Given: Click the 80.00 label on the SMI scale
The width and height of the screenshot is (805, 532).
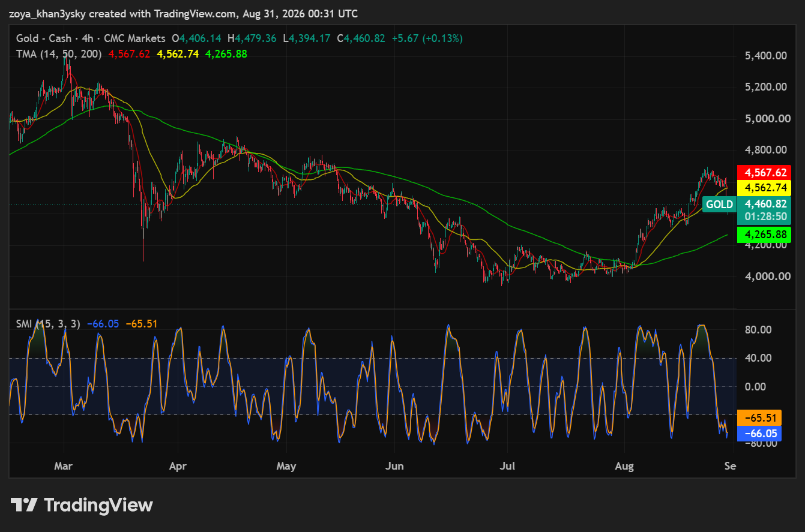Looking at the screenshot, I should [x=757, y=330].
